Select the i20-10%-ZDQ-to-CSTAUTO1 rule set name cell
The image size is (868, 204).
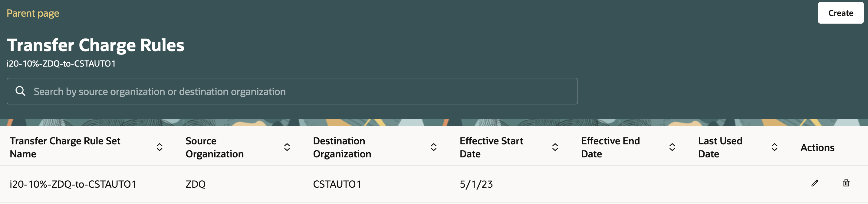(x=73, y=184)
